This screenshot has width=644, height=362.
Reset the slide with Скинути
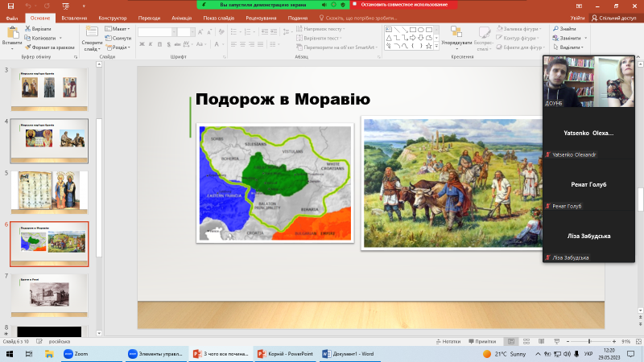coord(118,38)
